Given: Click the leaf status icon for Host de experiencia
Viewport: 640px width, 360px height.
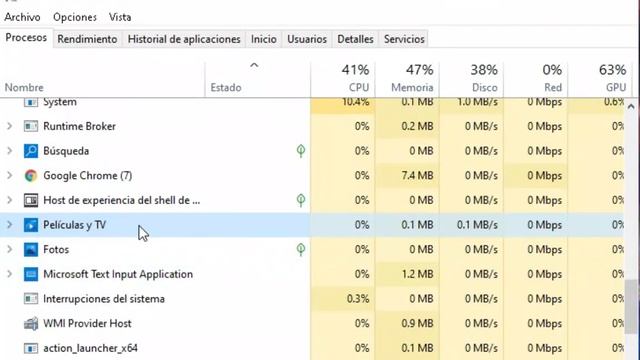Looking at the screenshot, I should coord(301,200).
